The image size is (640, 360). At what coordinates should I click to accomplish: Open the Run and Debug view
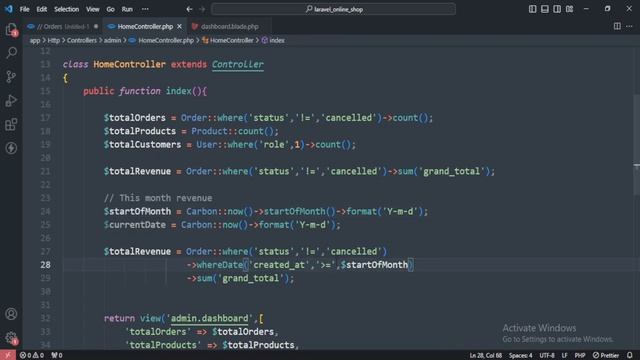pos(11,100)
